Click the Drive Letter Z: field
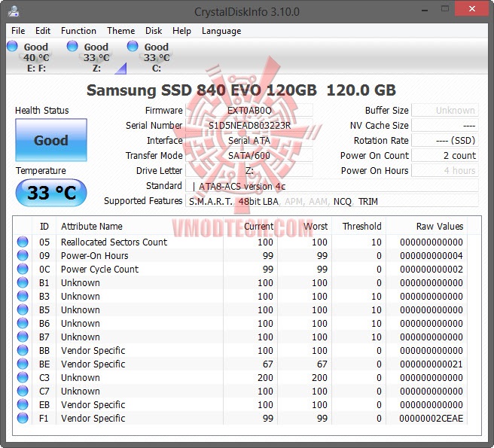Screen dimensions: 494x448 249,171
